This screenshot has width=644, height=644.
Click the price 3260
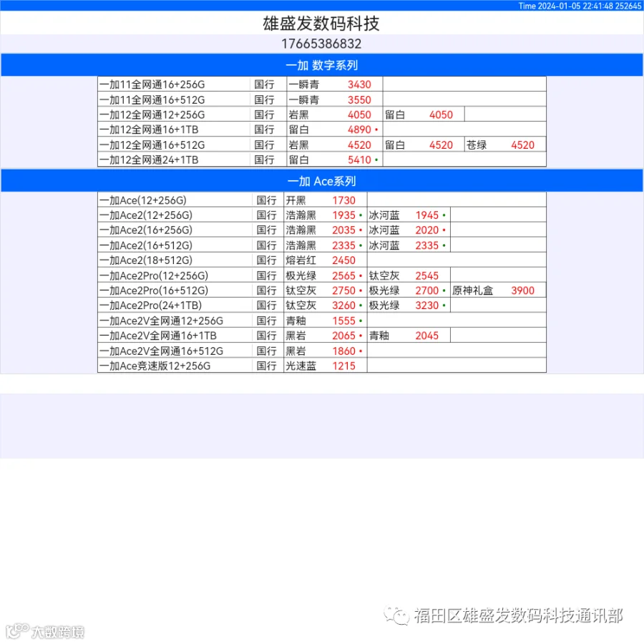click(343, 306)
